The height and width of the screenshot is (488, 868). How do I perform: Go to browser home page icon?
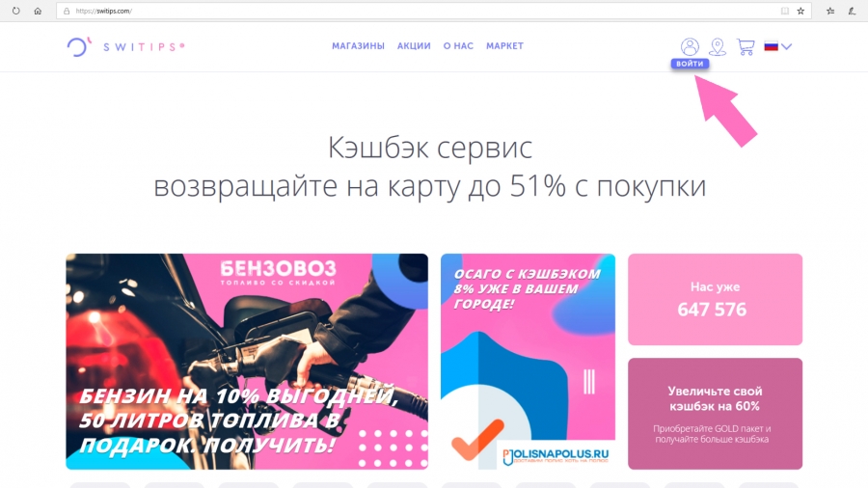pyautogui.click(x=38, y=11)
